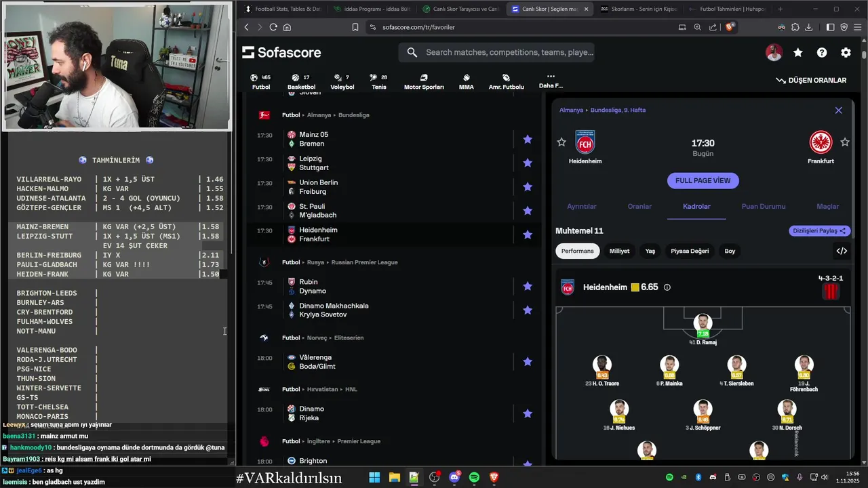Open the Voleybol sport category
This screenshot has height=488, width=868.
point(342,82)
